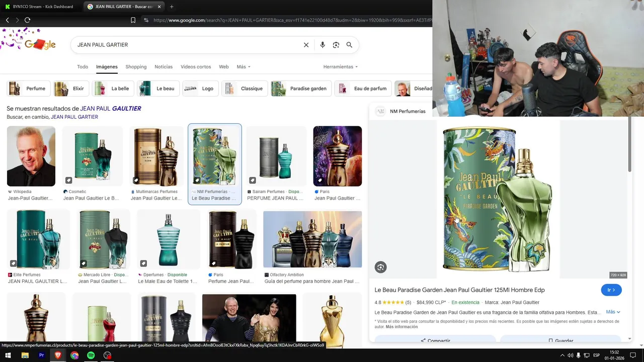The image size is (644, 362).
Task: Filter by the Perfume chip
Action: 29,88
